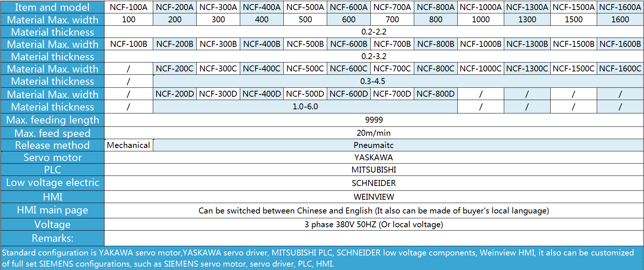Click the NCF-200C cell
The image size is (644, 270).
click(x=175, y=68)
